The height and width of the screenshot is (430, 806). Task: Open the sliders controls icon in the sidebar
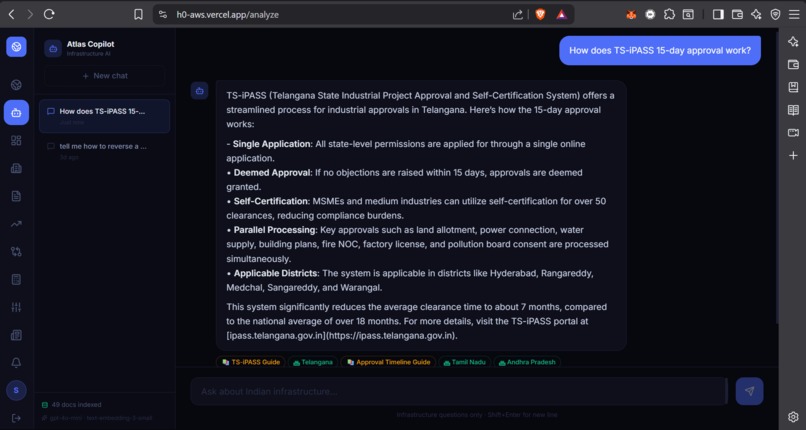[16, 307]
